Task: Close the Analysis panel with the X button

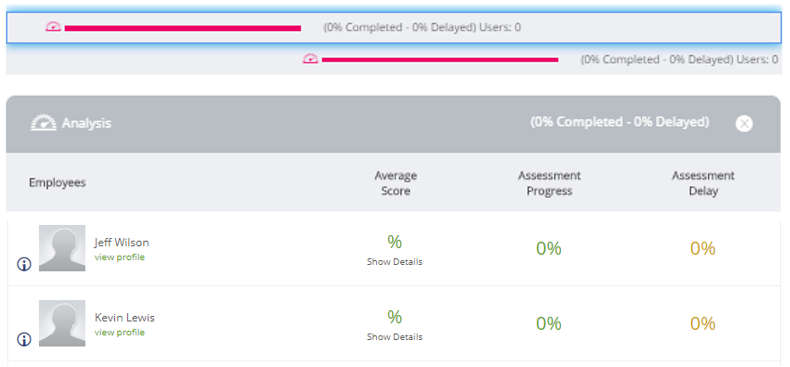Action: [744, 124]
